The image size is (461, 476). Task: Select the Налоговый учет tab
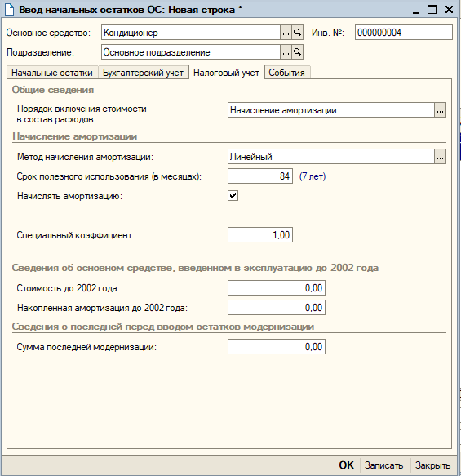(226, 73)
